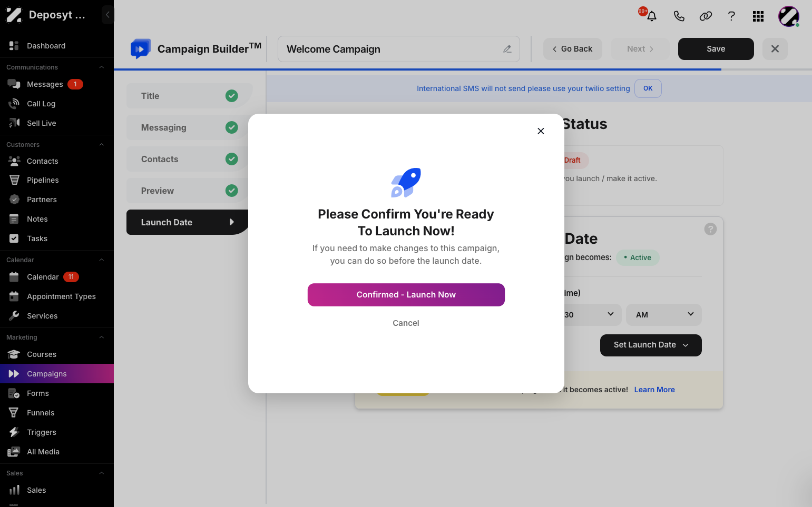Collapse the Sales section

[x=102, y=473]
